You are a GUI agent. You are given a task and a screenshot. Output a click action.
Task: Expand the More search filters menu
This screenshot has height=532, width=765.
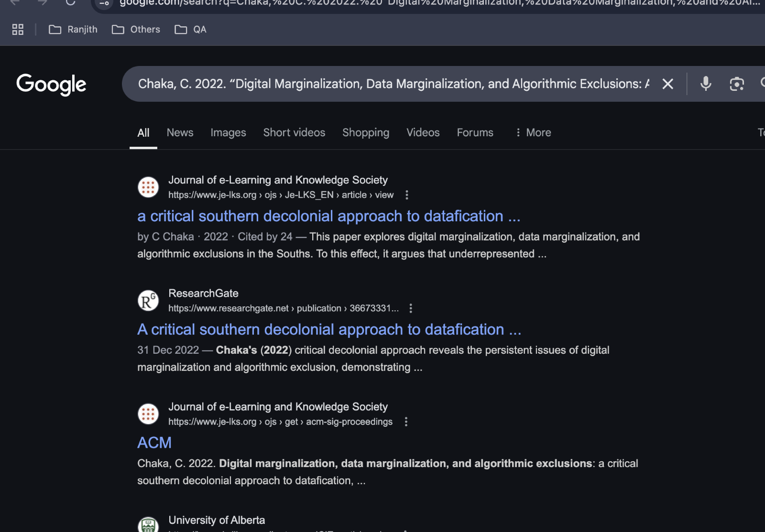tap(533, 133)
